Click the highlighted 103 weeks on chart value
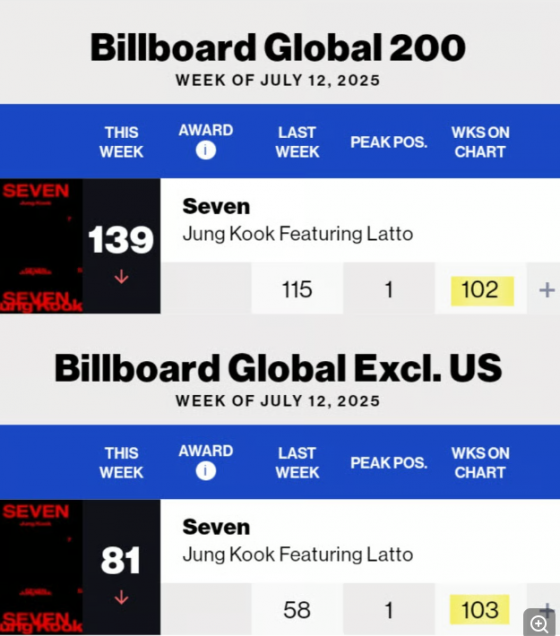This screenshot has height=636, width=560. pos(479,609)
